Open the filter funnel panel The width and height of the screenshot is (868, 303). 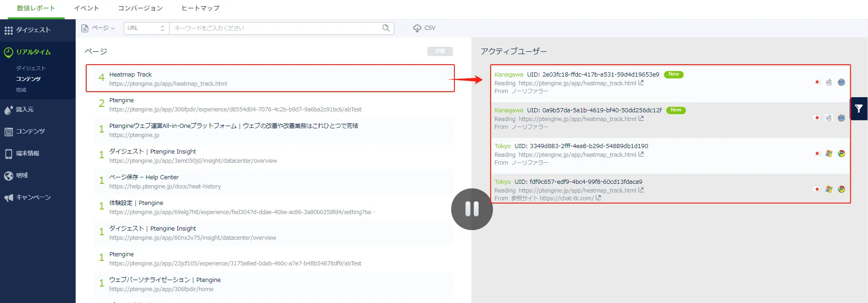point(858,109)
